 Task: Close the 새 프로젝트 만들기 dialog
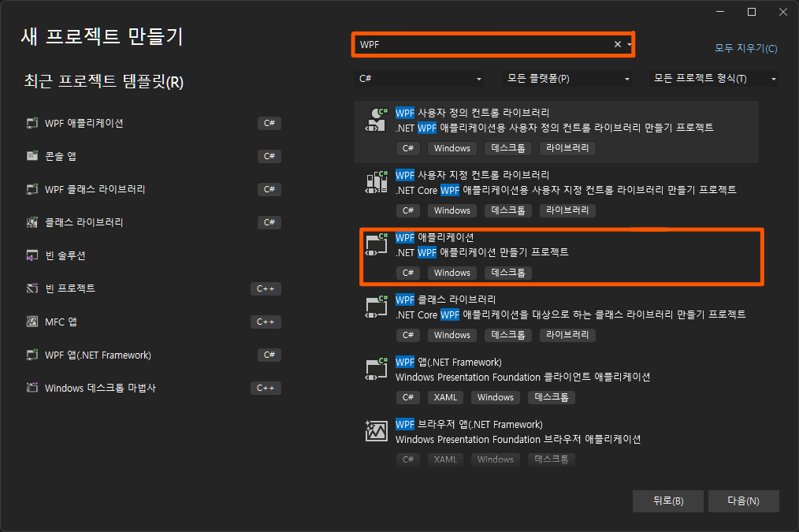pos(783,12)
